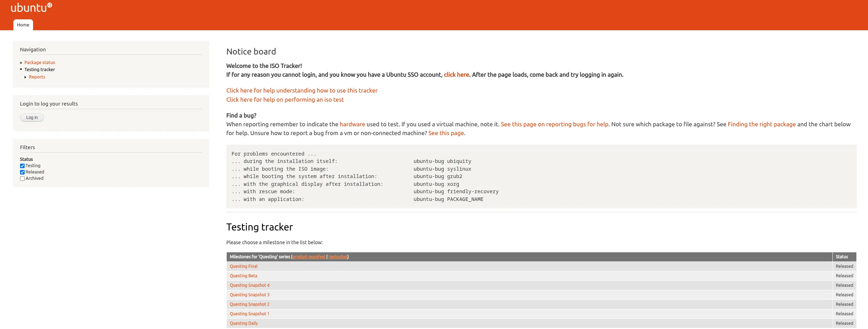
Task: Collapse the Testing tracker tree item
Action: [x=21, y=69]
